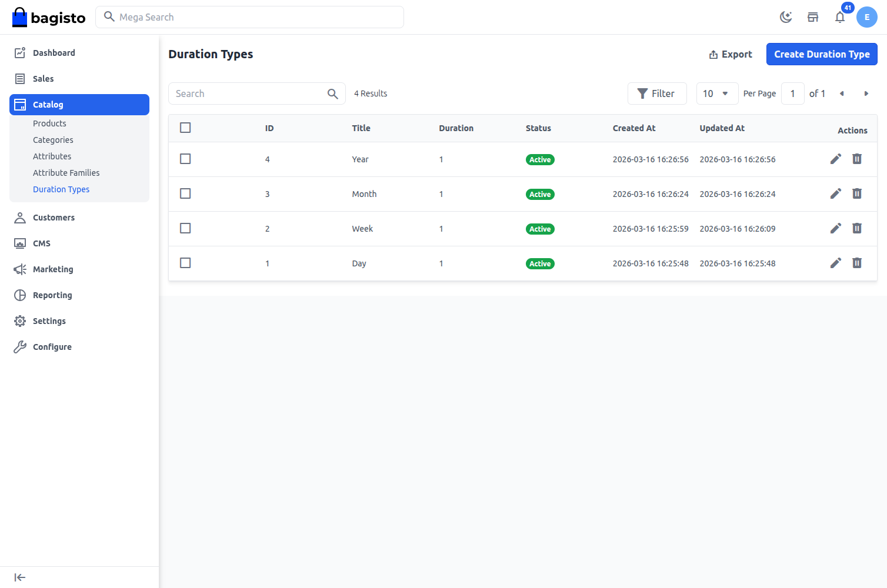887x588 pixels.
Task: Click the next page arrow
Action: coord(866,93)
